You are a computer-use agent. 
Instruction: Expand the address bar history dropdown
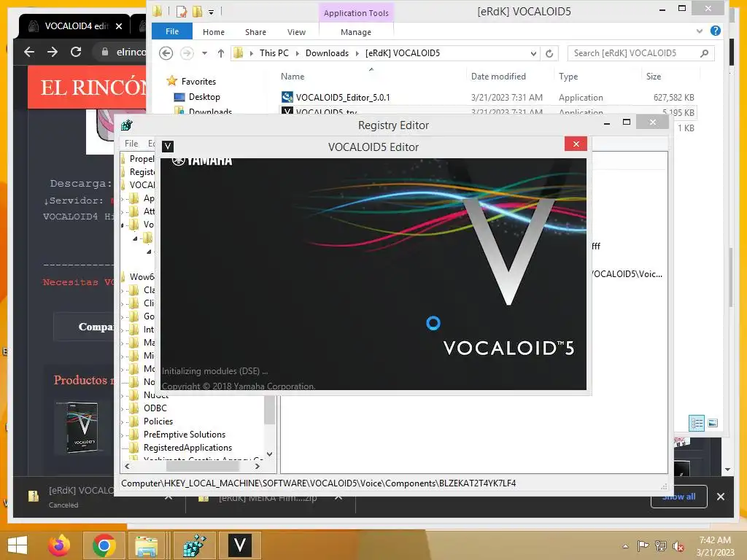pos(533,53)
